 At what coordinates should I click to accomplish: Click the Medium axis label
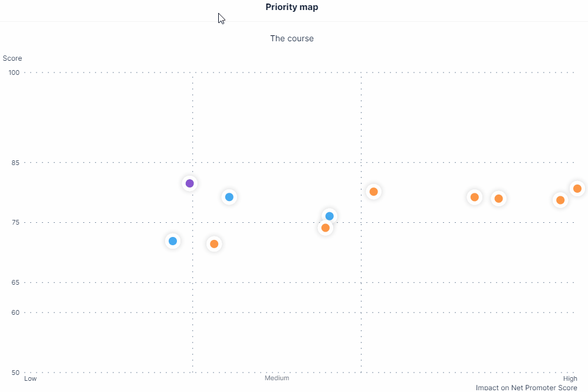[x=277, y=378]
